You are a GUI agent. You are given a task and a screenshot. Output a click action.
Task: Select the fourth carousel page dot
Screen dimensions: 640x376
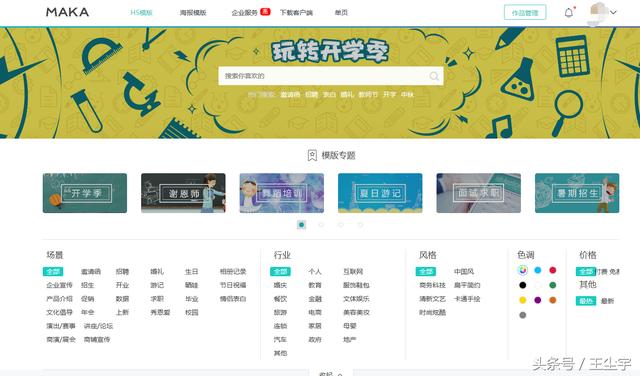tap(360, 225)
